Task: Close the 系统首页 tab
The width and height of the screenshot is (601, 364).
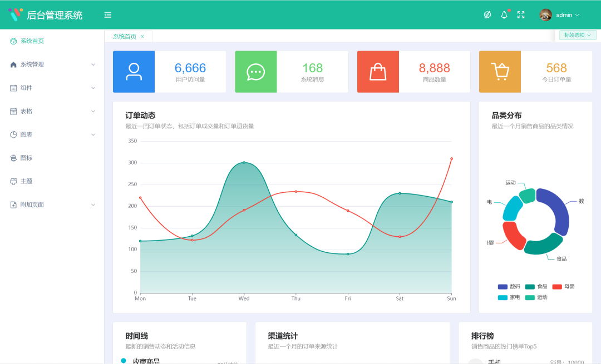Action: [141, 35]
